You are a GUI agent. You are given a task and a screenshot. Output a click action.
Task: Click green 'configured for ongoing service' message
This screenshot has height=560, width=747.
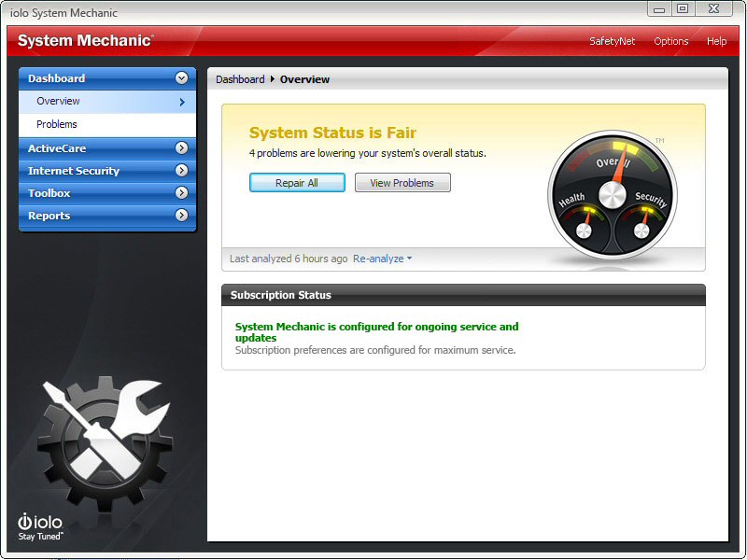point(377,332)
